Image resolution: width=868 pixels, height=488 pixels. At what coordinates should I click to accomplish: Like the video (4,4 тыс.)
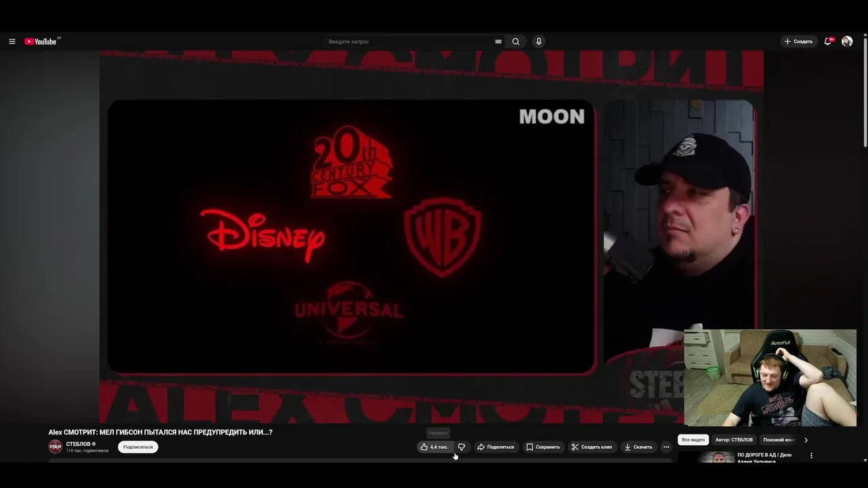tap(435, 447)
